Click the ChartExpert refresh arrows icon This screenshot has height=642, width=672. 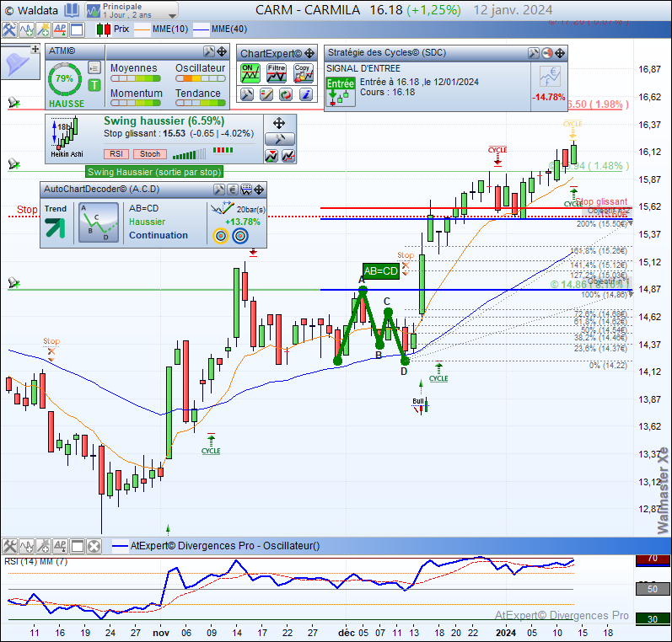point(286,95)
